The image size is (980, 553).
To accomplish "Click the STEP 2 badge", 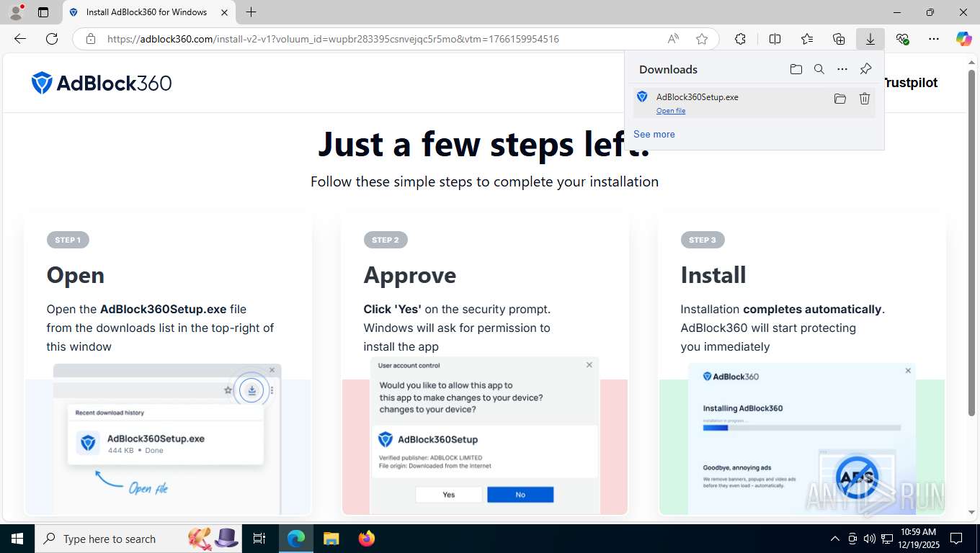I will [x=386, y=240].
